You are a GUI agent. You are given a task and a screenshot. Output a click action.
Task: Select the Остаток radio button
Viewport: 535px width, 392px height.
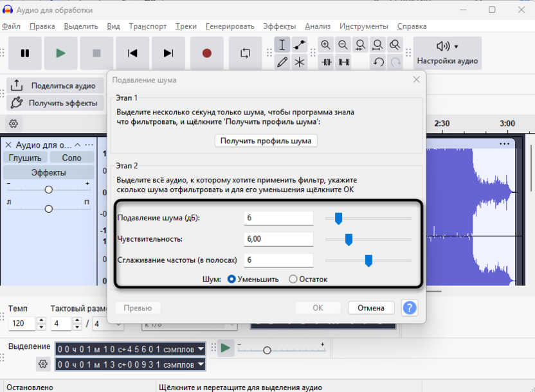click(x=293, y=279)
